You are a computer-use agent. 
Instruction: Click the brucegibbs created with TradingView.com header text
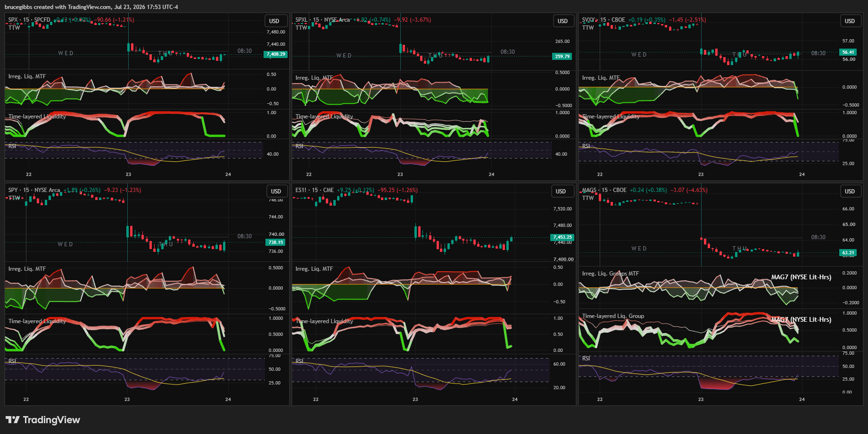pyautogui.click(x=91, y=7)
